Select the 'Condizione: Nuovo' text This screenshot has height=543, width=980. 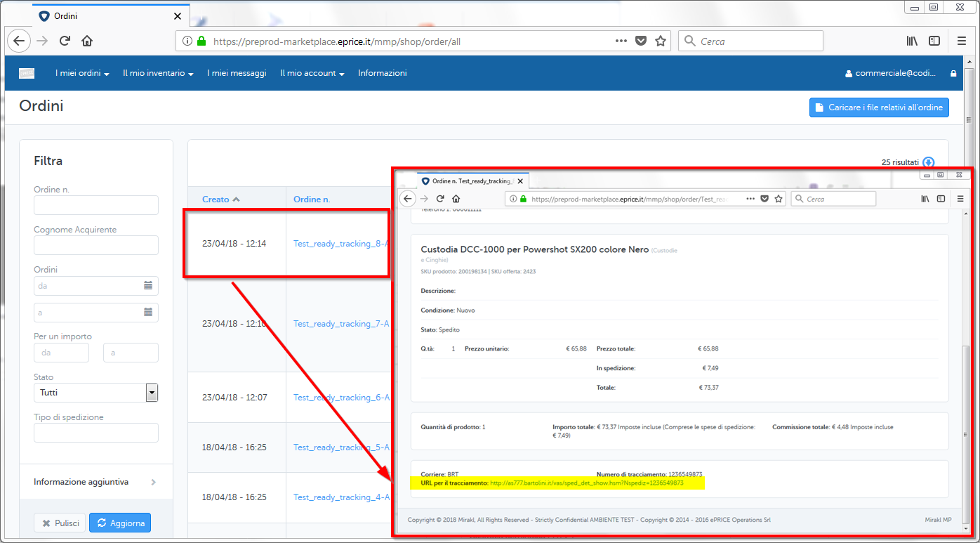[x=449, y=310]
